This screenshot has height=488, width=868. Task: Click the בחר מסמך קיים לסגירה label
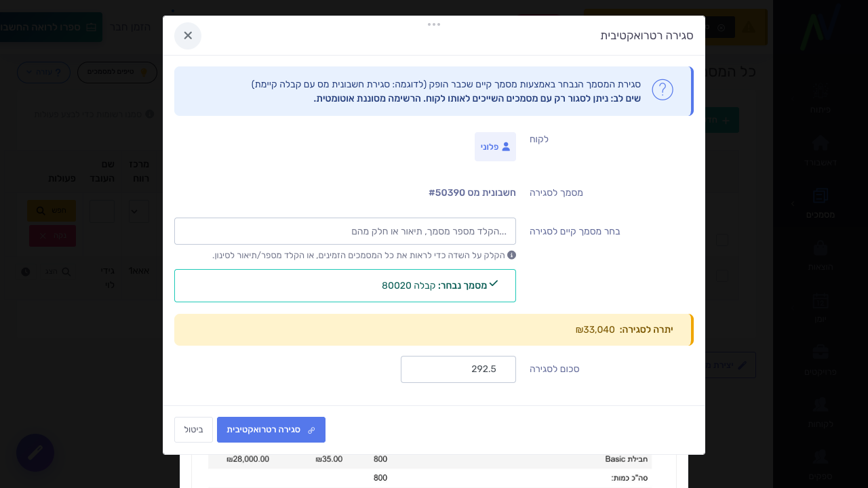click(575, 231)
